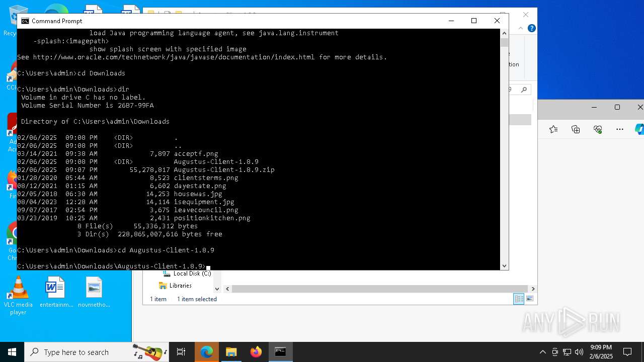Click the dayestate.png entry in listing

click(200, 186)
